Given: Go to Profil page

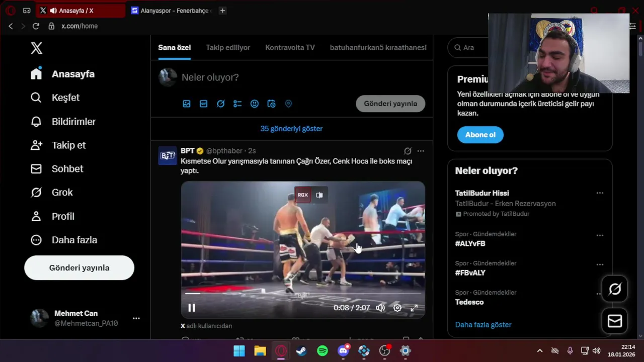Looking at the screenshot, I should point(52,216).
